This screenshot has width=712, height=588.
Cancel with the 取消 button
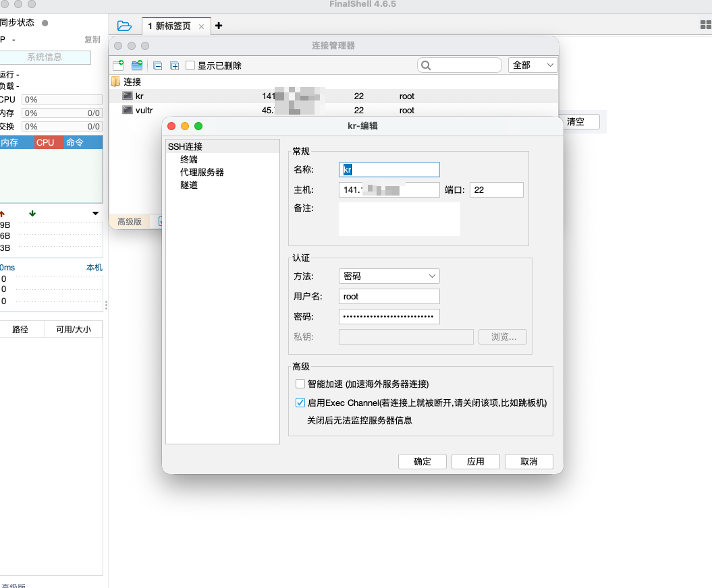(529, 461)
